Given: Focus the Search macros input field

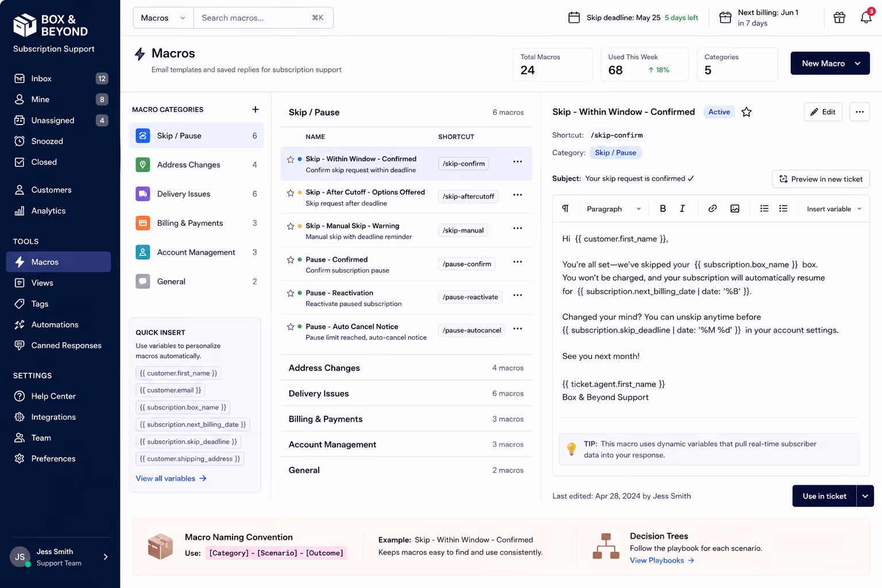Looking at the screenshot, I should (x=263, y=18).
